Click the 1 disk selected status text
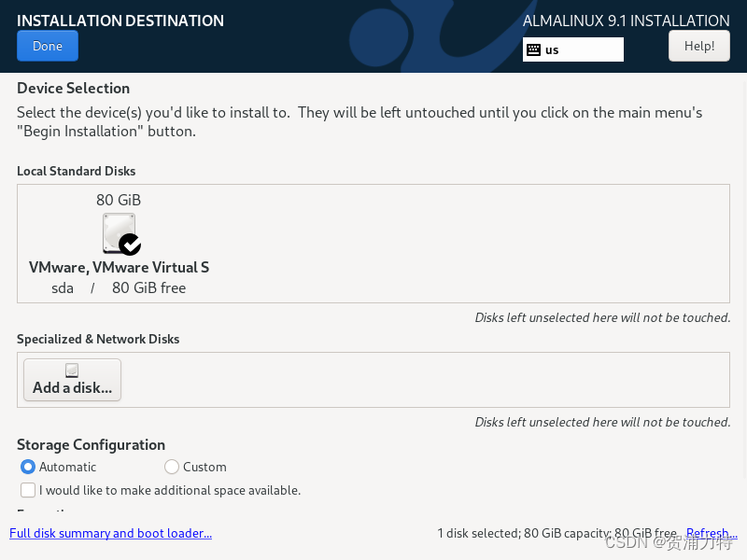Image resolution: width=747 pixels, height=560 pixels. click(557, 533)
